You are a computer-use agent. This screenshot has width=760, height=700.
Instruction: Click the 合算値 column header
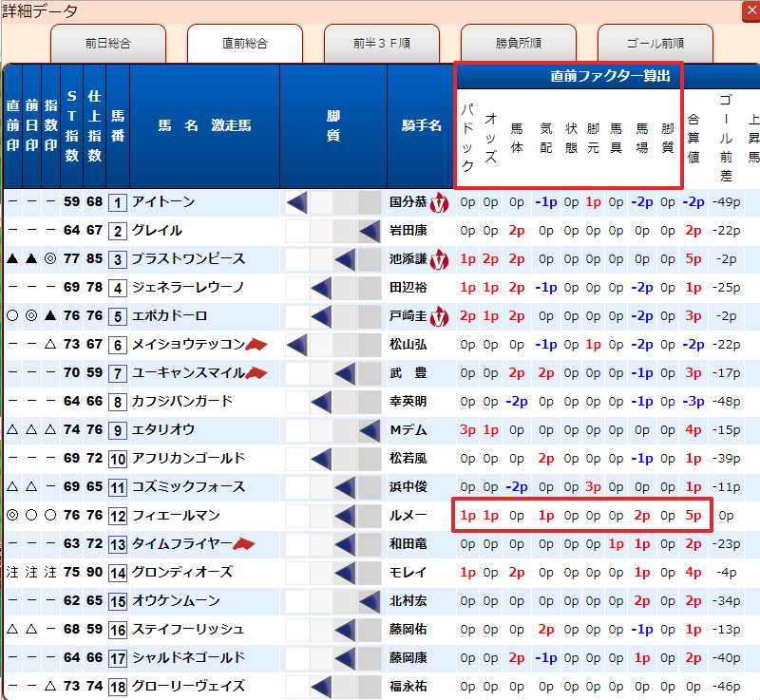tap(693, 139)
